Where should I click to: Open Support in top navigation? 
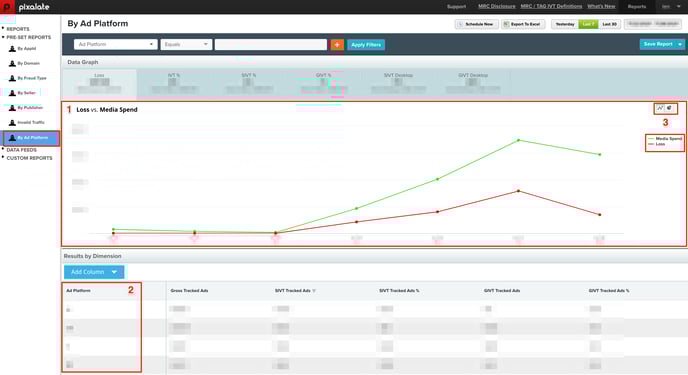point(456,7)
